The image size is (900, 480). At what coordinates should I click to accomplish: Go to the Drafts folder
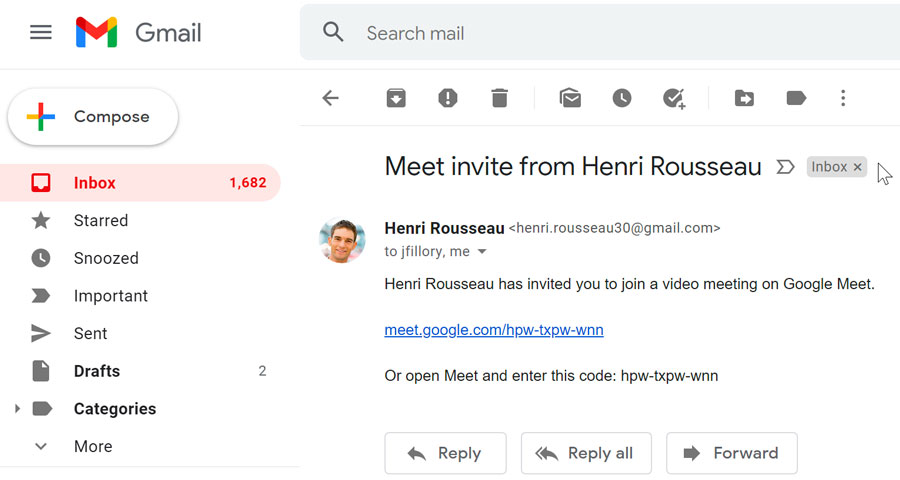point(96,371)
